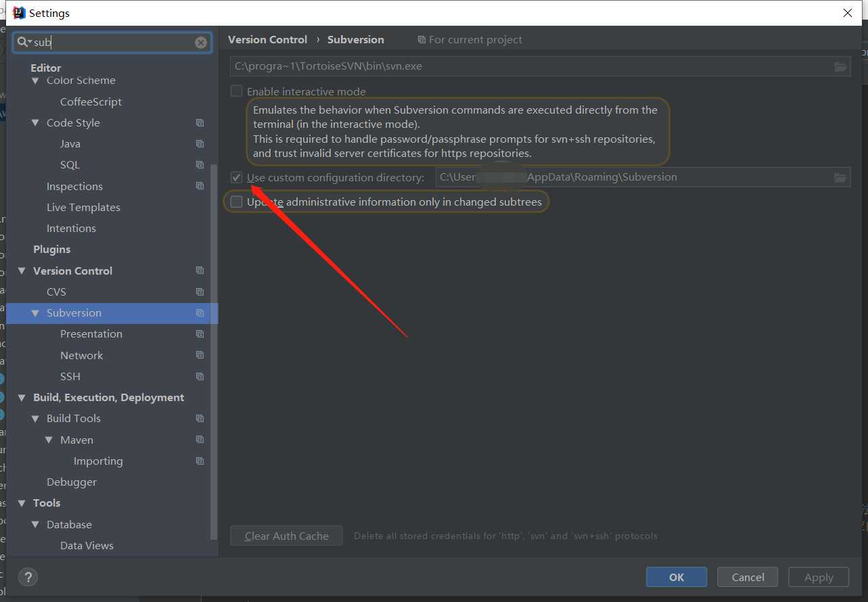The width and height of the screenshot is (868, 602).
Task: Click the project-level icon beside SSH
Action: 200,376
